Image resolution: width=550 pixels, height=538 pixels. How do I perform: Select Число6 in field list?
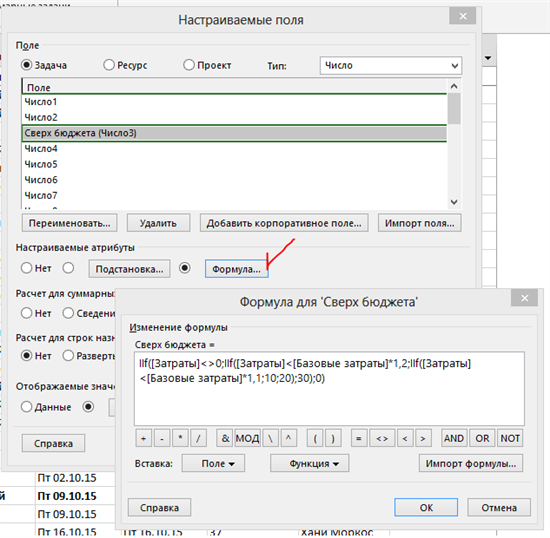tap(234, 180)
